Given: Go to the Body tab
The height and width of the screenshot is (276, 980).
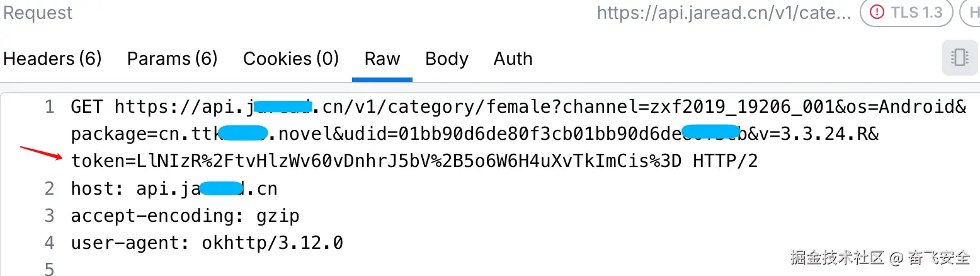Looking at the screenshot, I should pos(447,59).
